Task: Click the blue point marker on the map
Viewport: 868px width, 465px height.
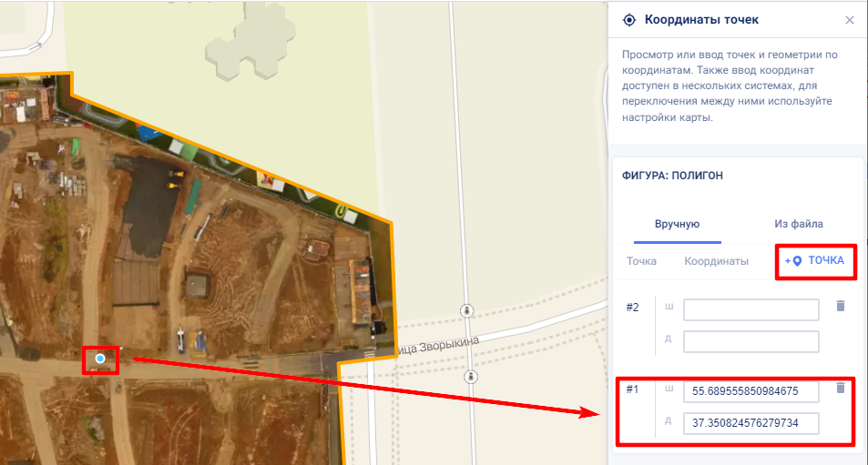Action: [x=100, y=359]
